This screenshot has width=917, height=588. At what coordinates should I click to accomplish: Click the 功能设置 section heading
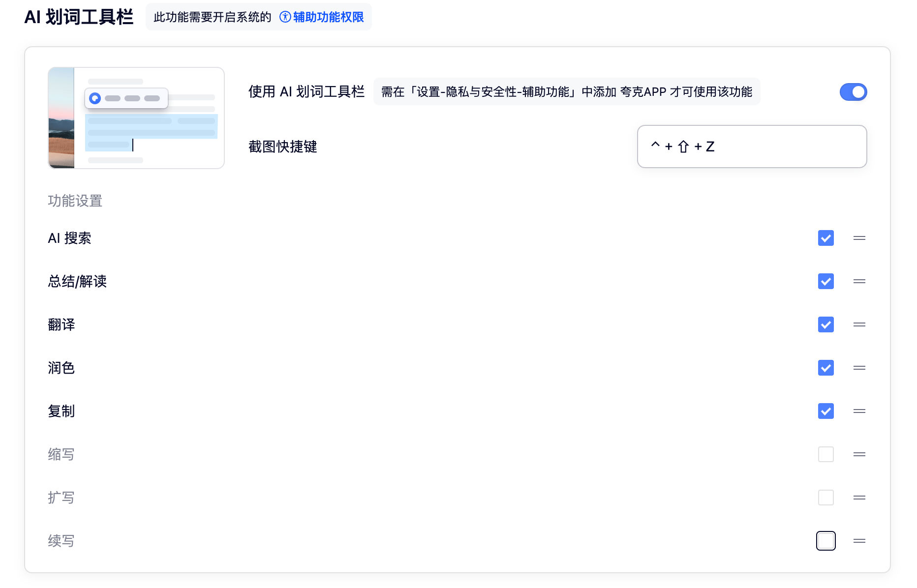click(x=75, y=201)
